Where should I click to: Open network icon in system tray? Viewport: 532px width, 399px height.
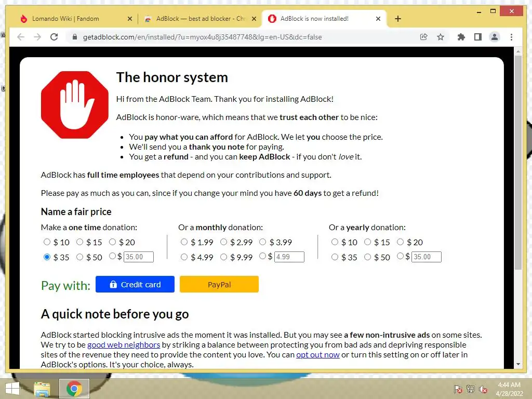coord(470,389)
